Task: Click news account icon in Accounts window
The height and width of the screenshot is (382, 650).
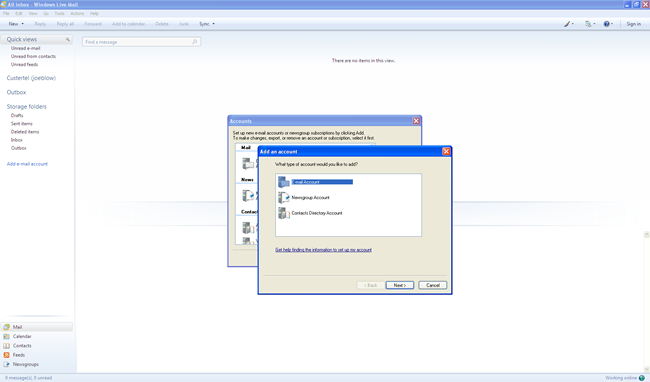Action: tap(248, 195)
